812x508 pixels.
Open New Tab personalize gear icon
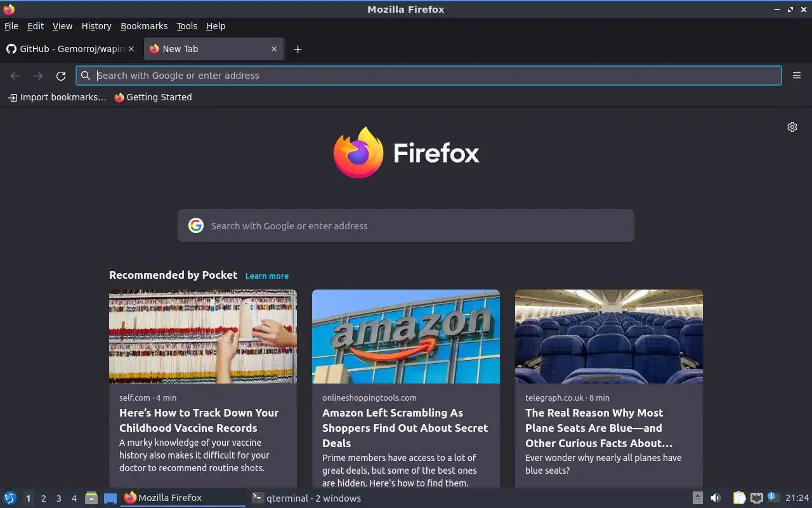click(x=792, y=127)
